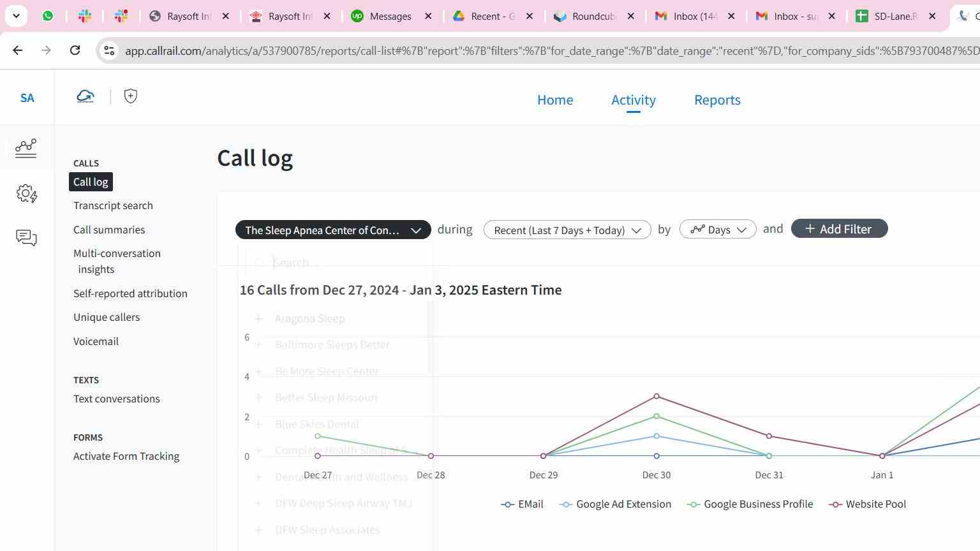
Task: Go to the Home navigation tab
Action: pos(555,99)
